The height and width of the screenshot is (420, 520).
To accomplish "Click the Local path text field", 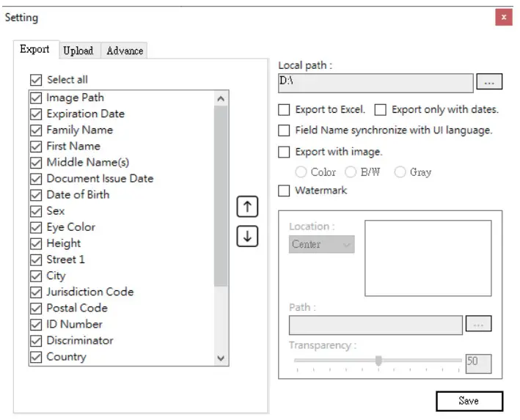I will [376, 82].
